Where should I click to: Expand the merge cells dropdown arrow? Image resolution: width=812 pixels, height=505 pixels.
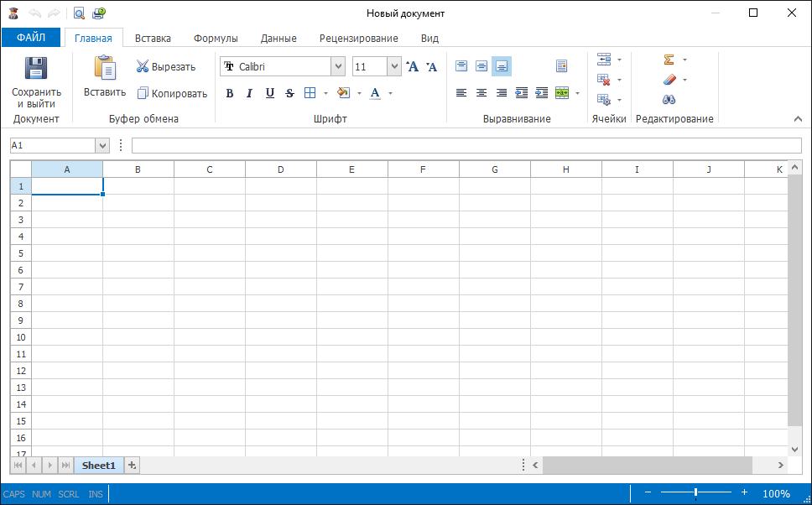point(577,93)
